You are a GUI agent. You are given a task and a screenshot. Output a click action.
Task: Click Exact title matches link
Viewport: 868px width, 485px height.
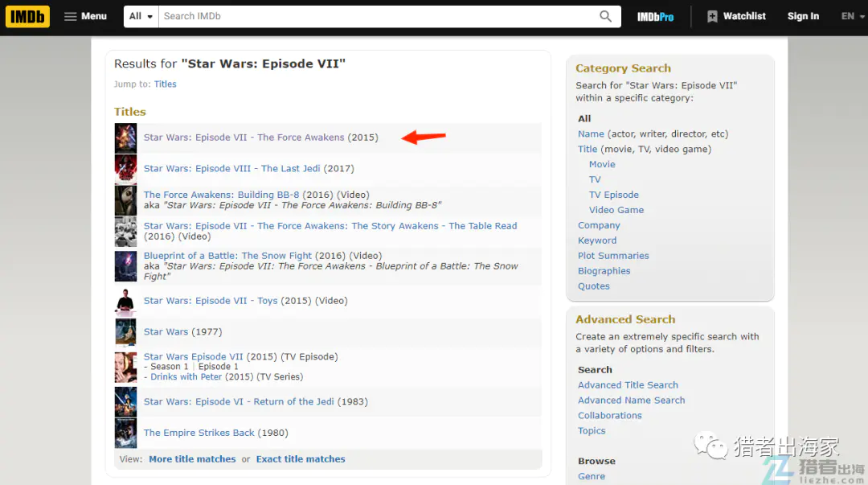click(301, 459)
